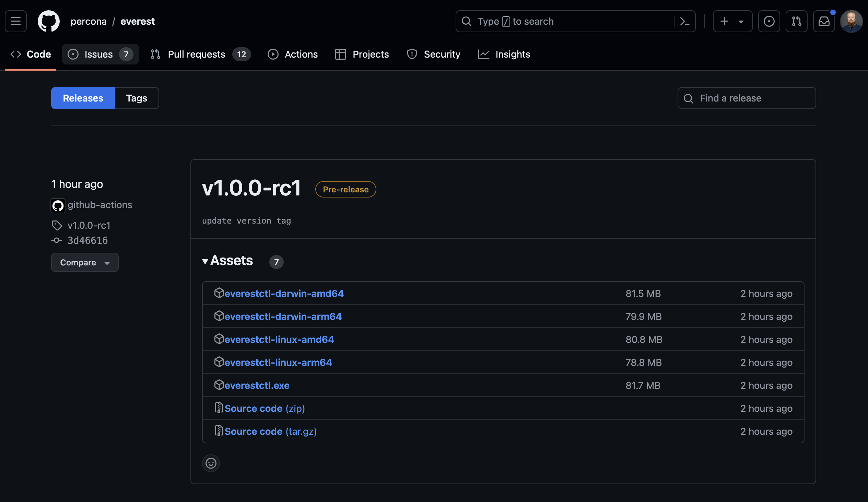Expand the Assets section disclosure triangle
Screen dimensions: 868x502
205,261
